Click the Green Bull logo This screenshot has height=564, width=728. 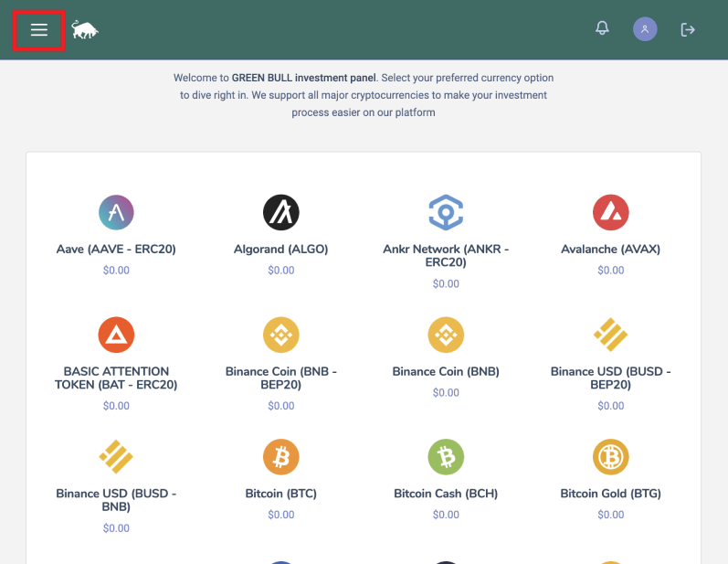tap(85, 30)
